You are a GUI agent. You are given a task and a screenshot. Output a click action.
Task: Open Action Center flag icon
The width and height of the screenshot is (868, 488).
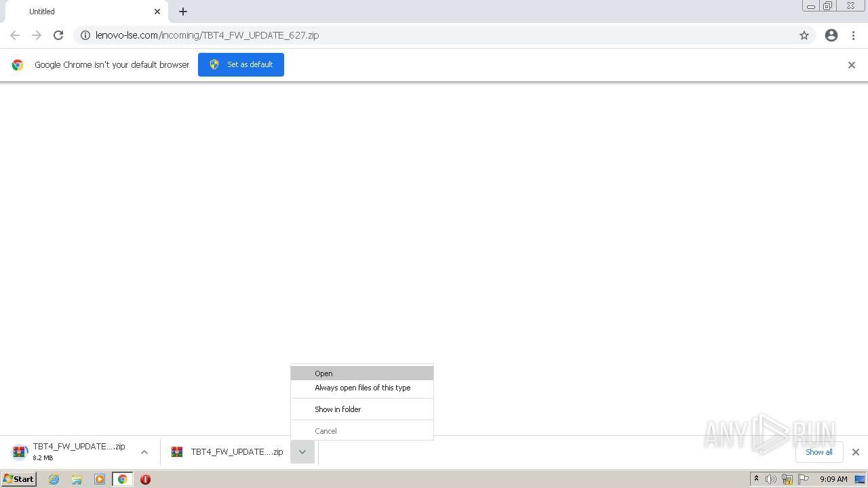coord(804,479)
